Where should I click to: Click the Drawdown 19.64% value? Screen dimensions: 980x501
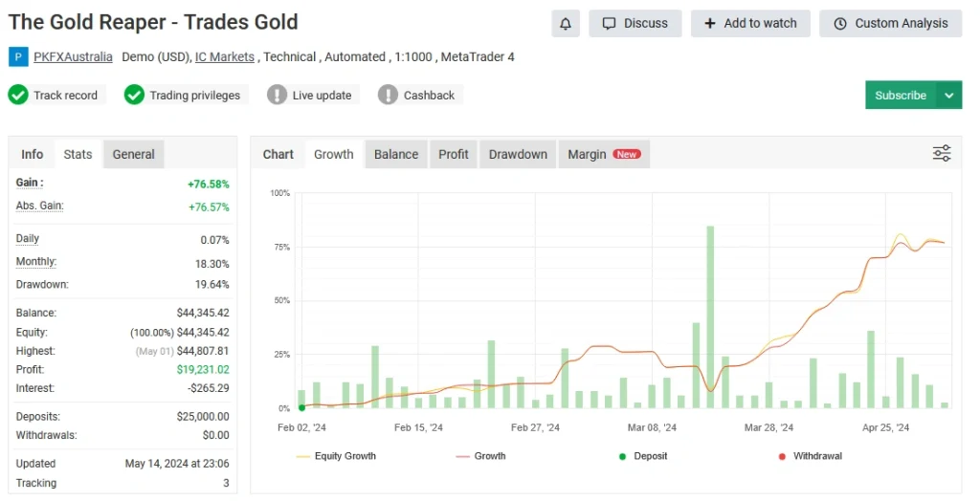(212, 284)
